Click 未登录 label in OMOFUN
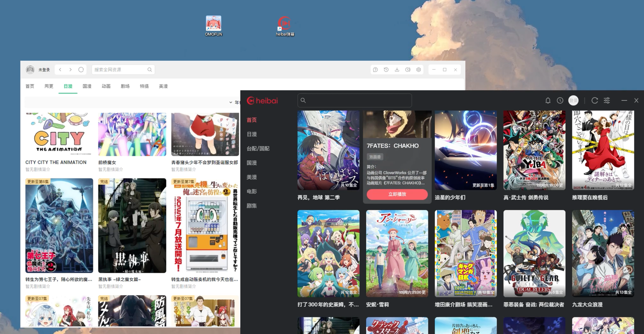The image size is (644, 334). click(44, 70)
